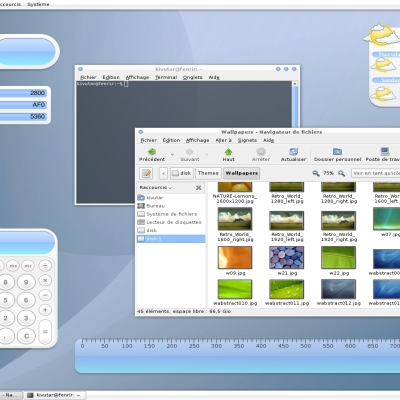400x400 pixels.
Task: Click the path bar left scroll arrow
Action: pyautogui.click(x=163, y=173)
